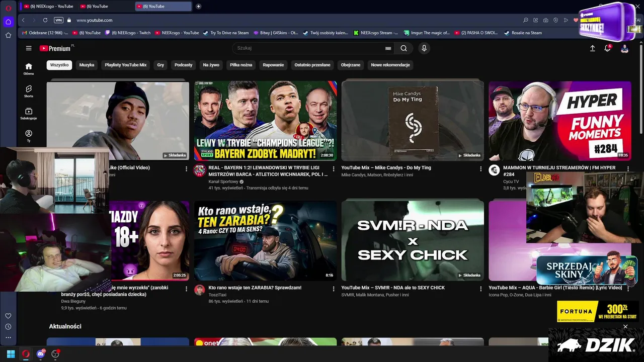Select the Gry filter chip
Viewport: 644px width, 362px height.
coord(160,65)
